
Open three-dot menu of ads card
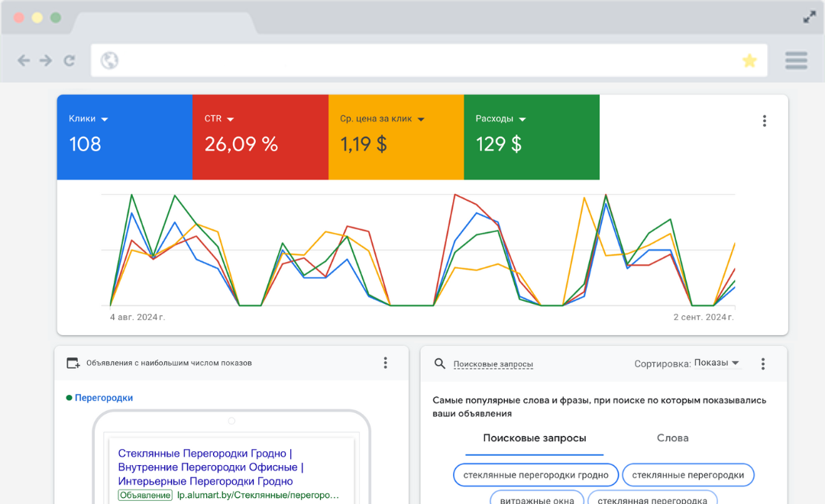pyautogui.click(x=385, y=363)
